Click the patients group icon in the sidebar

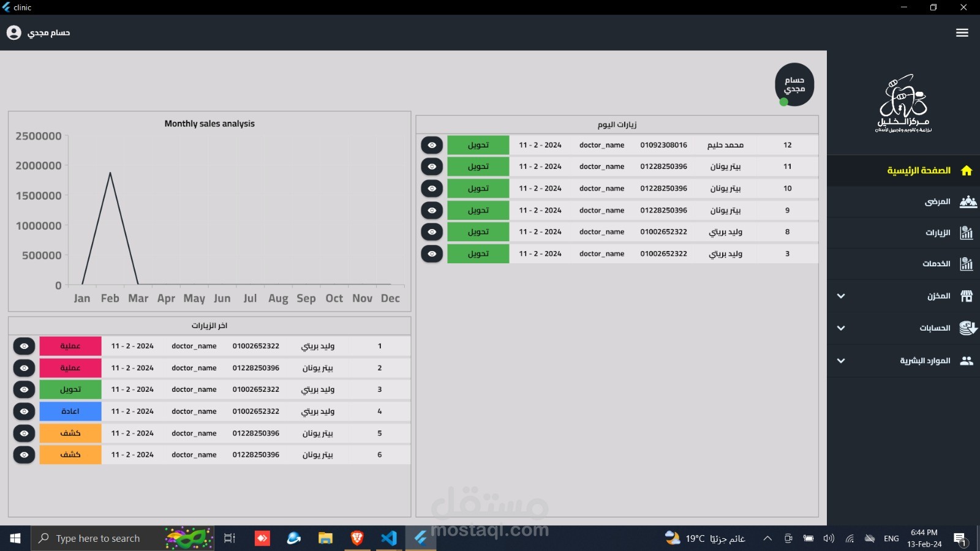click(968, 201)
